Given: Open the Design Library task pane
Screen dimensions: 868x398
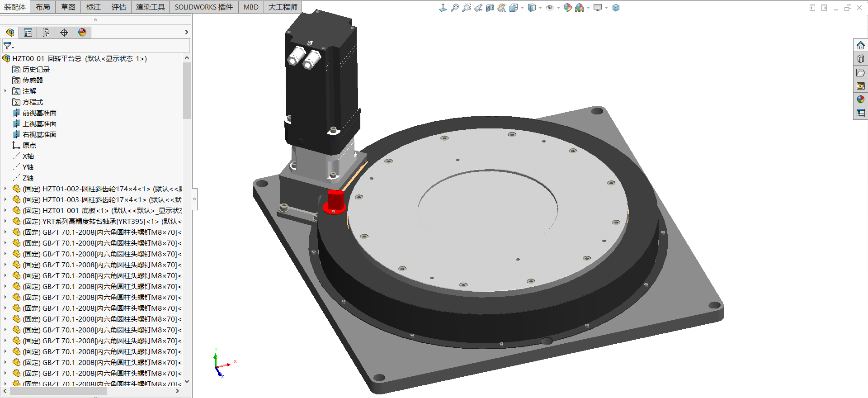Looking at the screenshot, I should [861, 59].
